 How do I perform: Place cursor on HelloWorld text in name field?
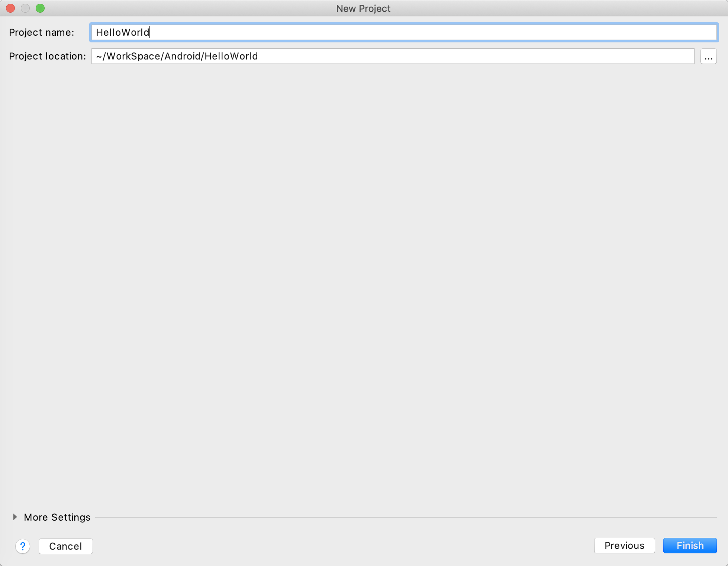pos(122,32)
